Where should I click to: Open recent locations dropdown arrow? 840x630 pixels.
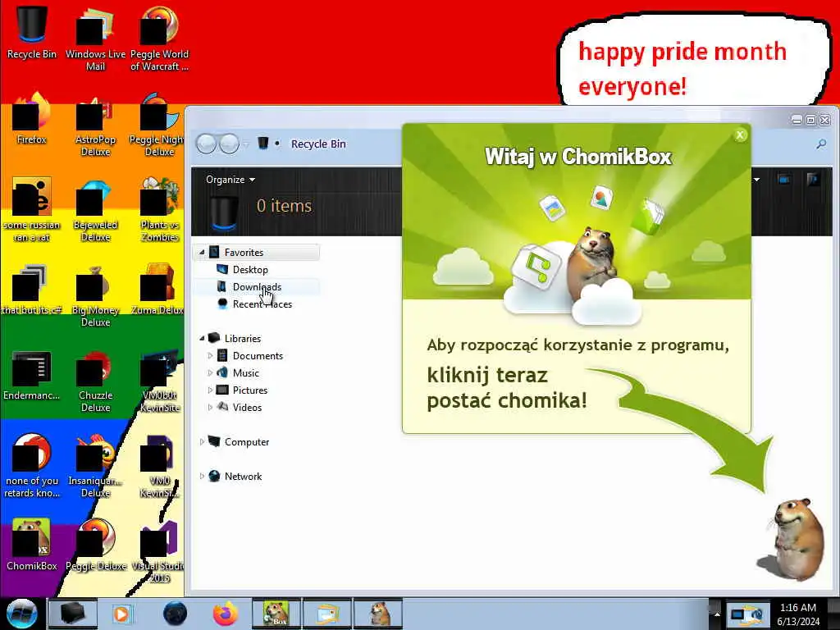246,144
